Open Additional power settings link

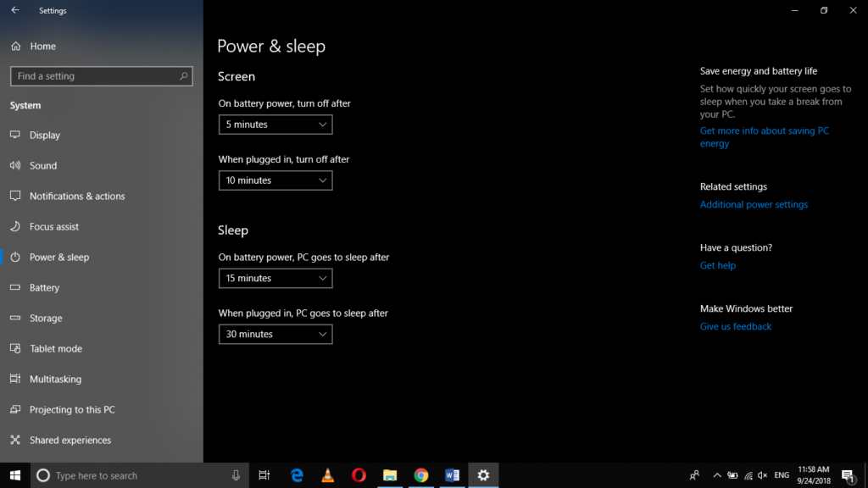point(753,204)
